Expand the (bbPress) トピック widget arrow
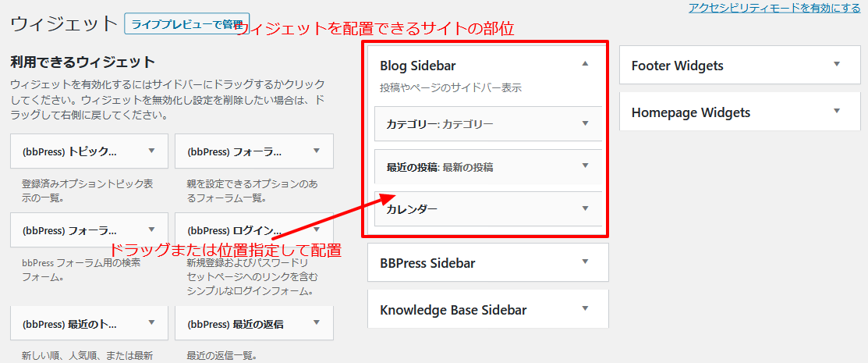 tap(151, 150)
